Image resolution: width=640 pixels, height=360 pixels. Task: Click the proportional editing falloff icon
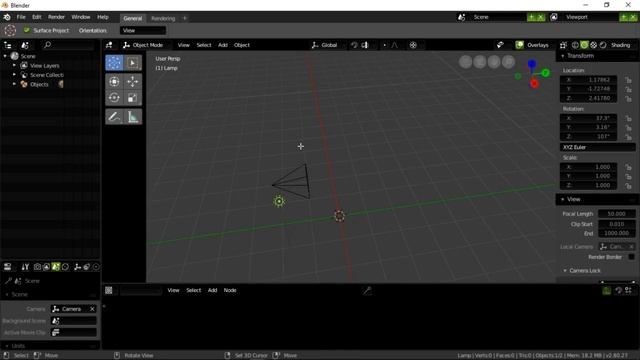394,45
